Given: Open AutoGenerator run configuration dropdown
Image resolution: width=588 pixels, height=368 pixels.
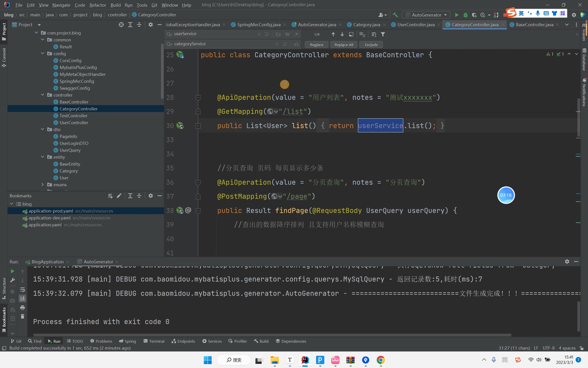Looking at the screenshot, I should 426,15.
